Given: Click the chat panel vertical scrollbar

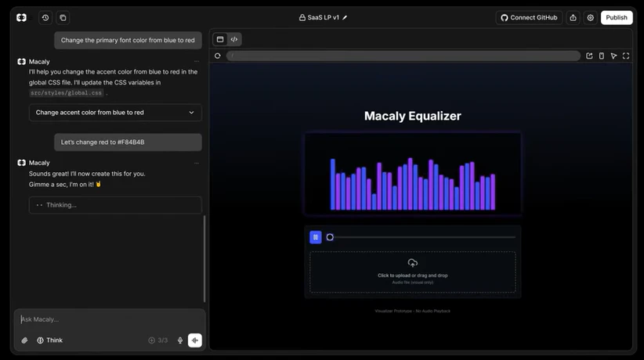Looking at the screenshot, I should (204, 258).
